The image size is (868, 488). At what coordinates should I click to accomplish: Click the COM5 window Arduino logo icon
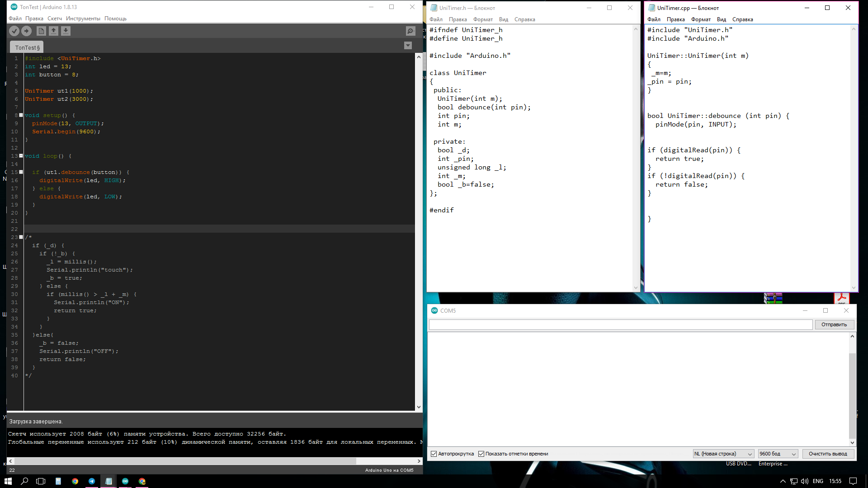click(434, 310)
